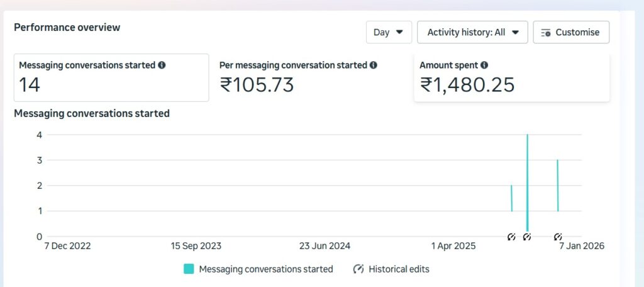The width and height of the screenshot is (644, 287).
Task: Click the 7 Jan 2026 axis date label
Action: [582, 246]
